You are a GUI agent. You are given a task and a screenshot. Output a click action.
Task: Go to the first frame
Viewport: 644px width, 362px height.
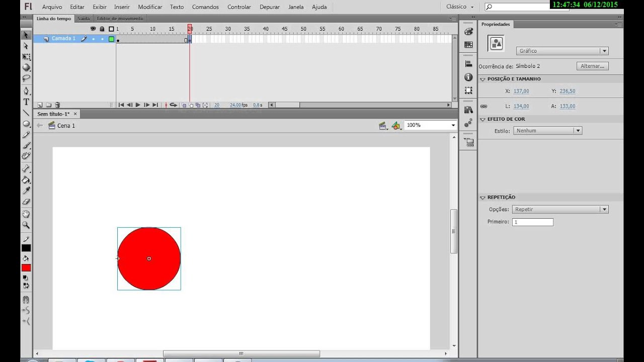121,105
